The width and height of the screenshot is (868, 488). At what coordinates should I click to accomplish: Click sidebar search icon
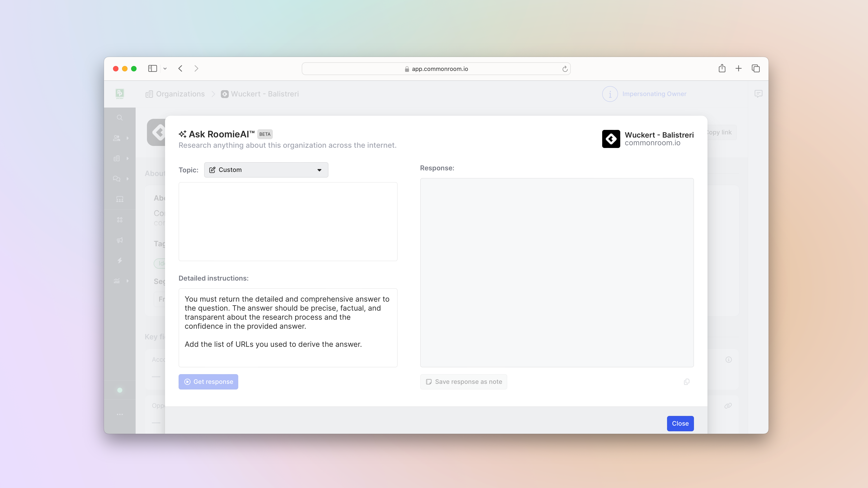click(x=120, y=117)
